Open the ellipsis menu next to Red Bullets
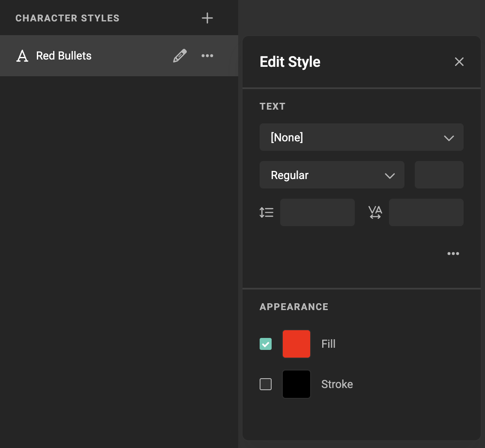 point(207,56)
